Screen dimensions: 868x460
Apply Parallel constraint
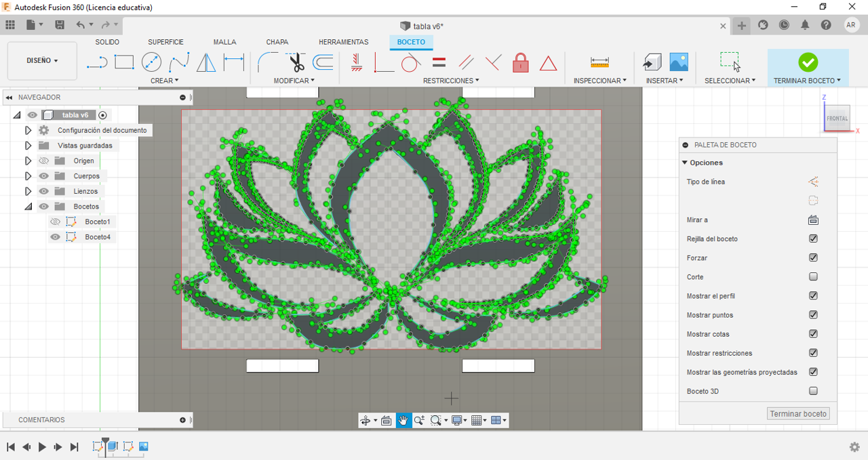click(x=466, y=63)
